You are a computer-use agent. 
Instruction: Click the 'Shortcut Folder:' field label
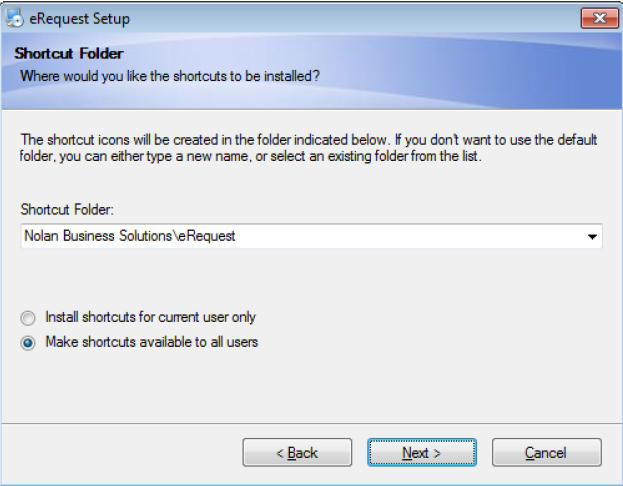click(65, 210)
